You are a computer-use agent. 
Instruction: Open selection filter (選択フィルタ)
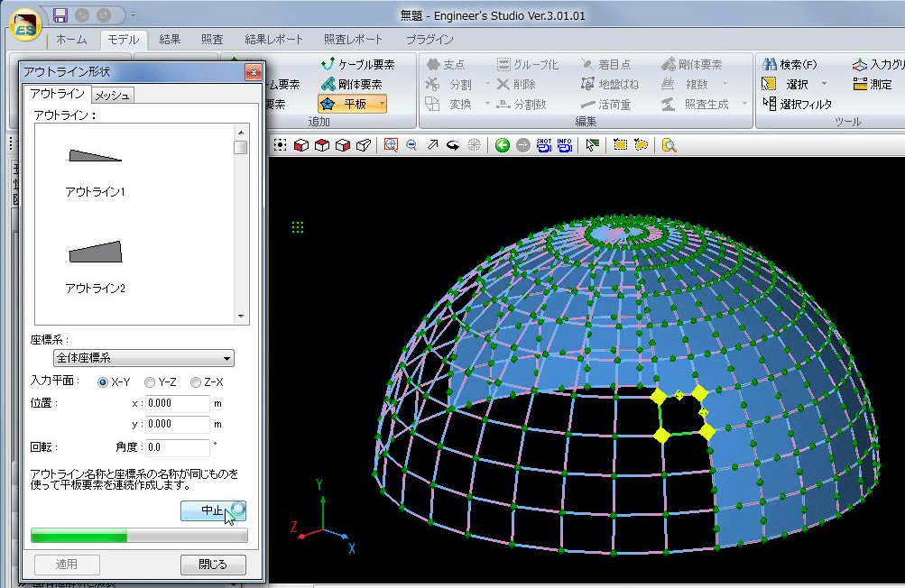pyautogui.click(x=798, y=104)
